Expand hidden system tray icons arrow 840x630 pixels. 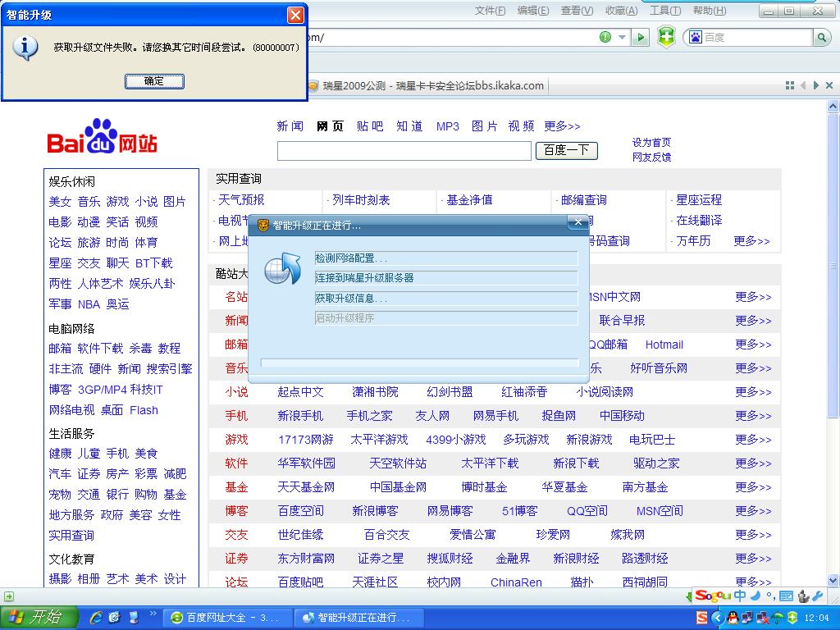[717, 618]
